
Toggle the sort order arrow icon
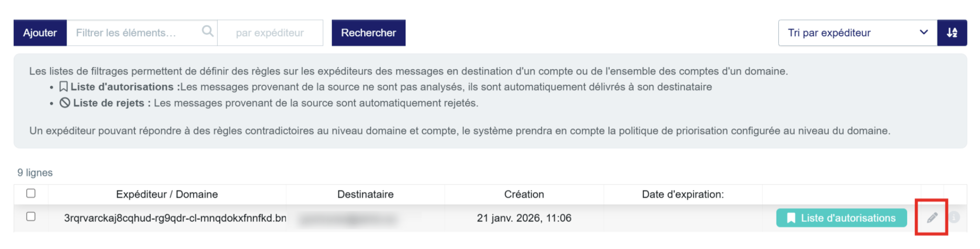coord(952,32)
